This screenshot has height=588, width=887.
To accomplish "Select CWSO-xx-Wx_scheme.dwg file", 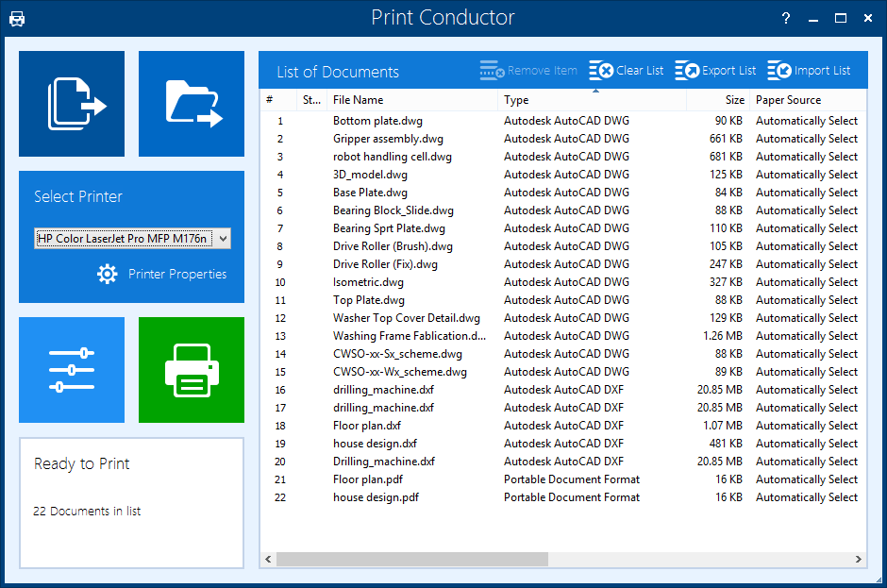I will click(400, 372).
